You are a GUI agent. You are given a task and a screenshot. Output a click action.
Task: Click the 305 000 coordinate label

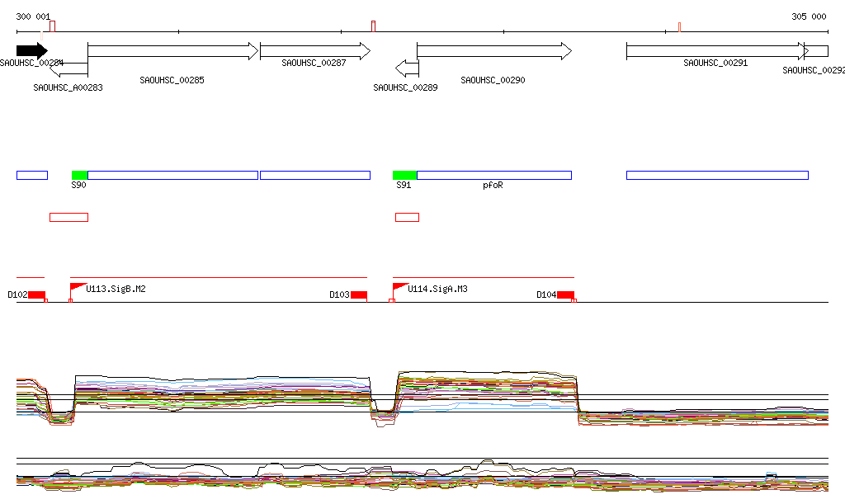click(x=809, y=16)
